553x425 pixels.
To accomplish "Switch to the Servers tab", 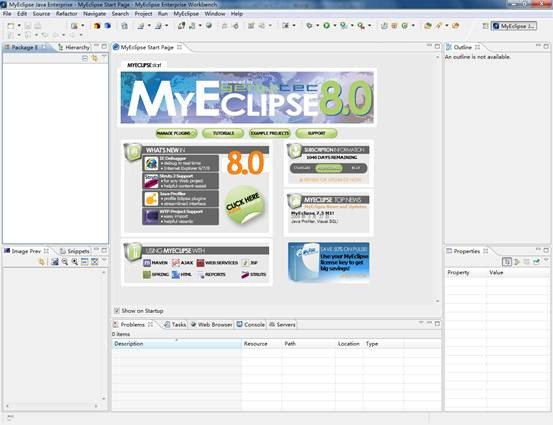I will tap(282, 324).
